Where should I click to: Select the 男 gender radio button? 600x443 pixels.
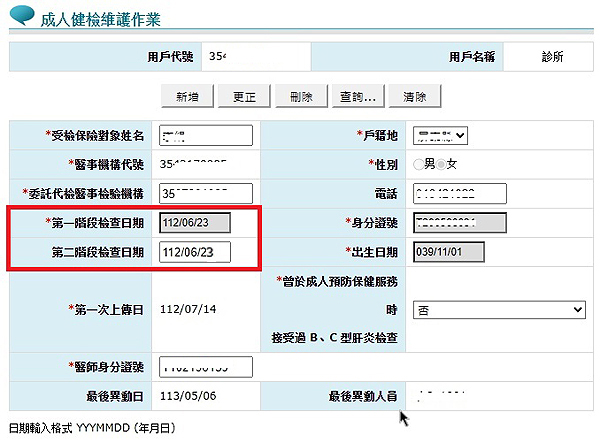pos(417,164)
